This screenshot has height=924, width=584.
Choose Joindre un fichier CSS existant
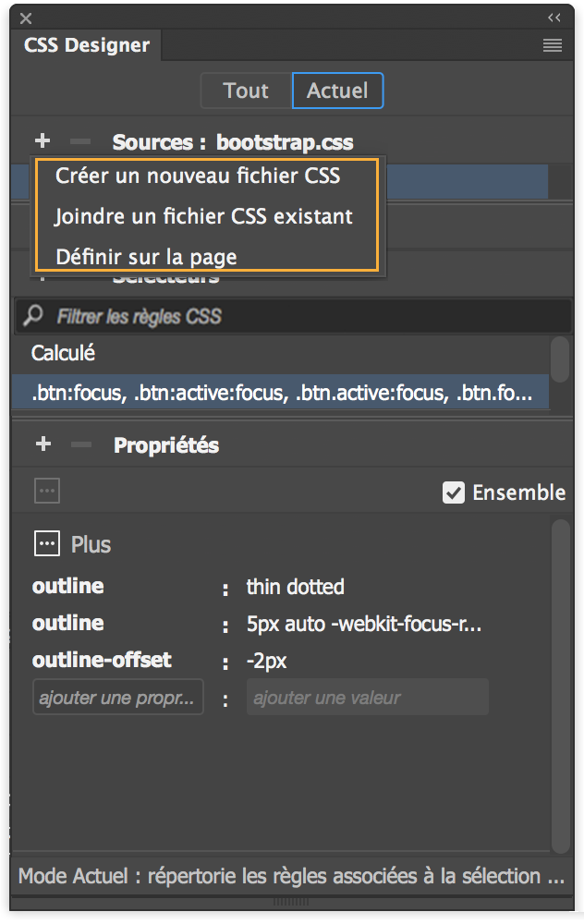(x=204, y=216)
